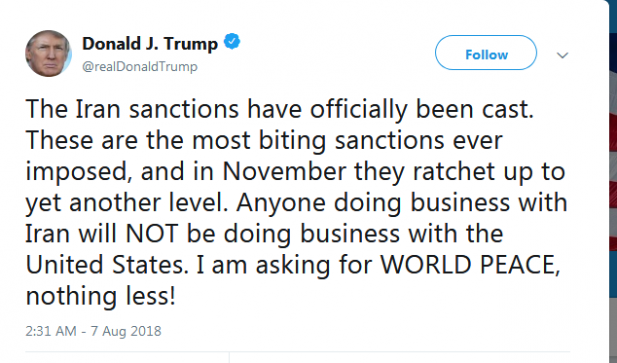This screenshot has height=363, width=617.
Task: Click the capitalized "NOT" in the tweet
Action: pos(151,233)
